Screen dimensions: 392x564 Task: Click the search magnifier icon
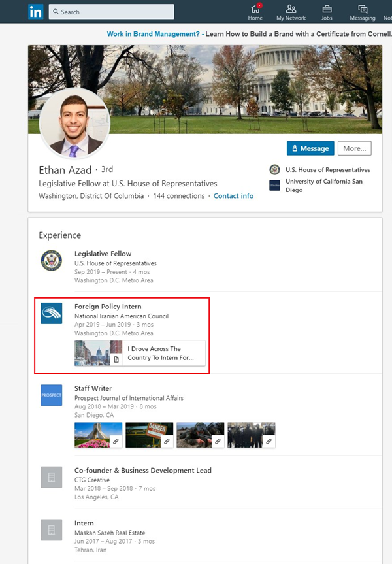[56, 12]
